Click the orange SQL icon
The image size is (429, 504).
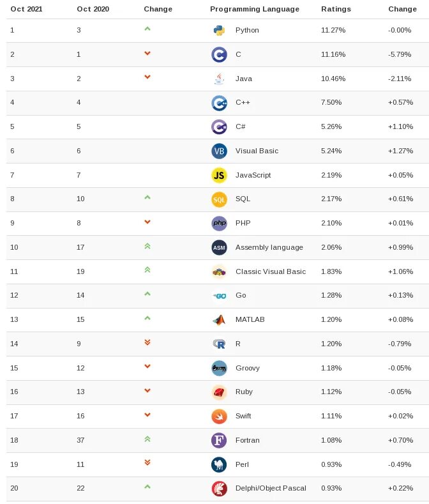click(x=219, y=199)
